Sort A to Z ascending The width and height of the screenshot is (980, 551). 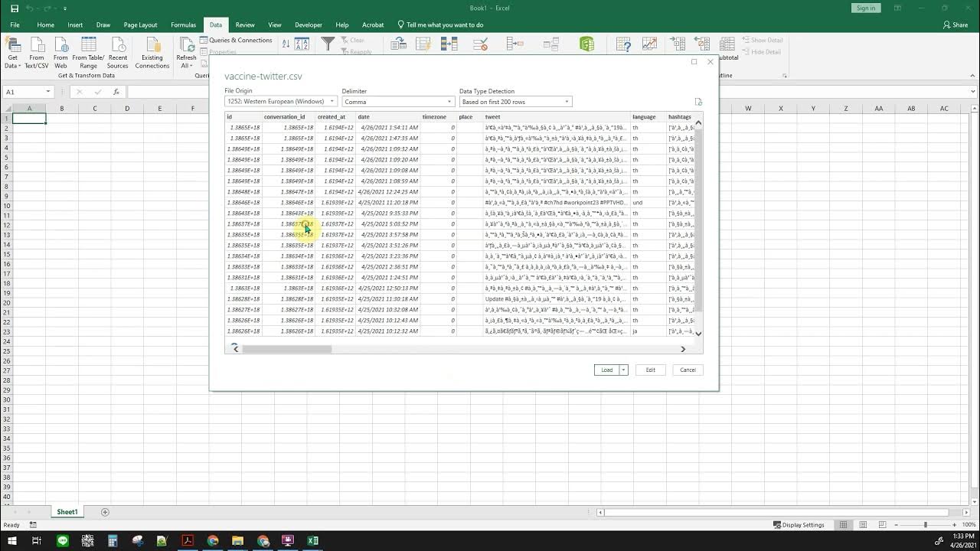[286, 44]
